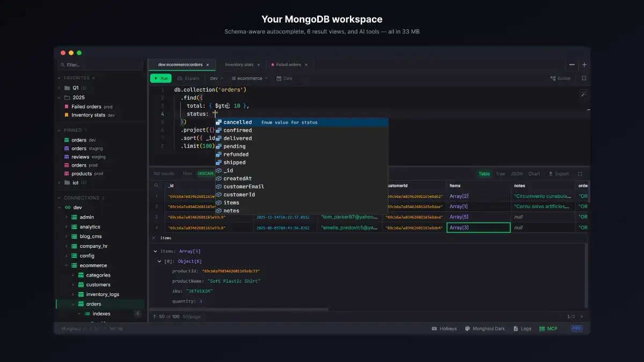Open the Hotkeys panel in the status bar

tap(444, 328)
